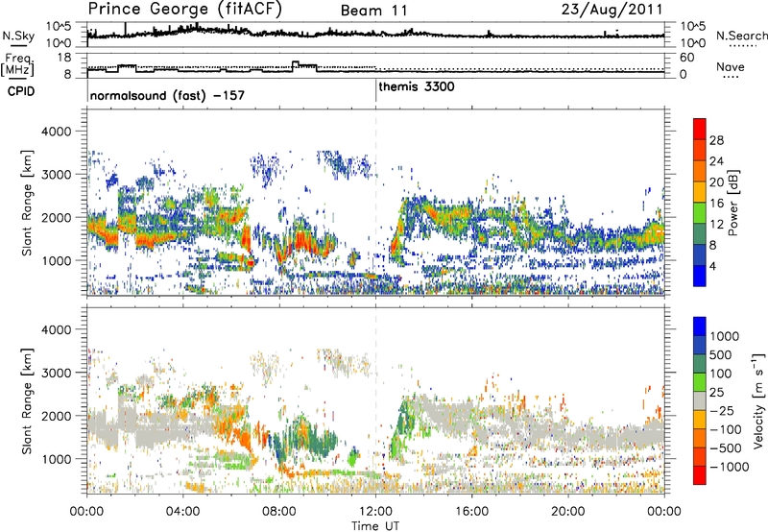Viewport: 768px width, 532px height.
Task: Click the left '10^5' noise axis tick
Action: [x=59, y=27]
